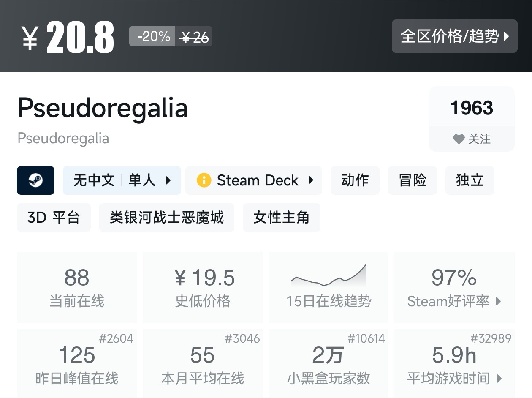Toggle follow with 1963 关注 button

pos(472,119)
